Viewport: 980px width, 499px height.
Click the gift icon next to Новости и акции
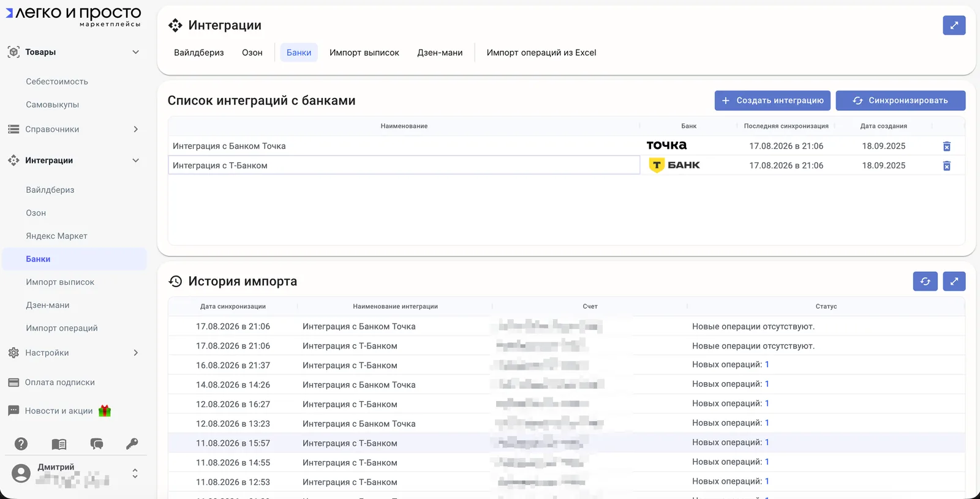(x=105, y=411)
